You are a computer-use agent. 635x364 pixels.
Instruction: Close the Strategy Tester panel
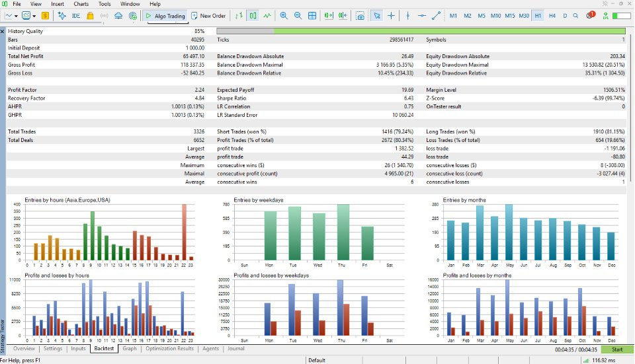[x=3, y=31]
